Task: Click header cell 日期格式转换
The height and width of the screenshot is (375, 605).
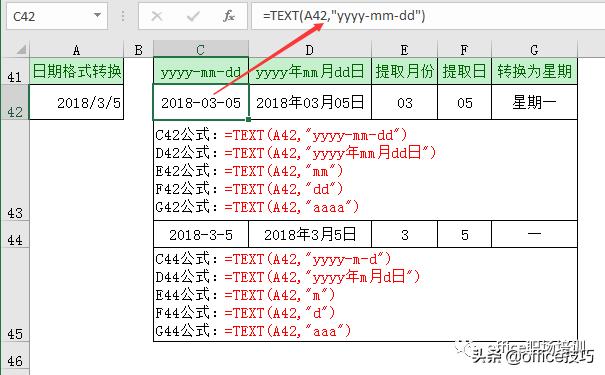Action: 76,71
